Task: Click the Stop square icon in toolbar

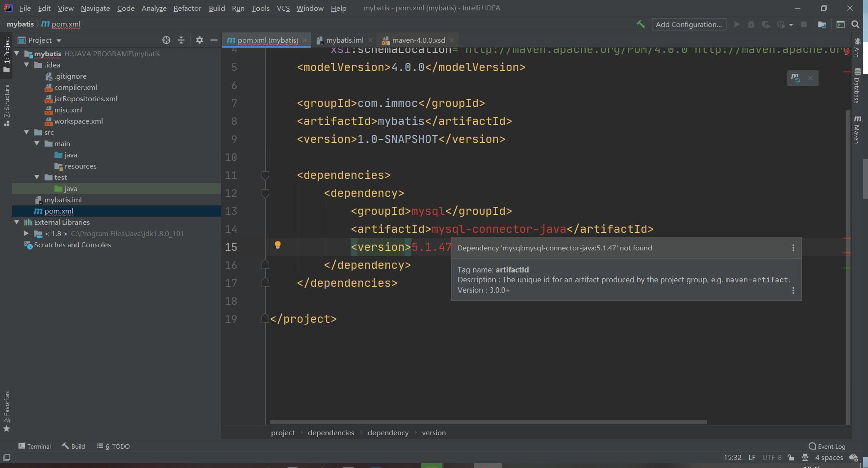Action: pos(804,24)
